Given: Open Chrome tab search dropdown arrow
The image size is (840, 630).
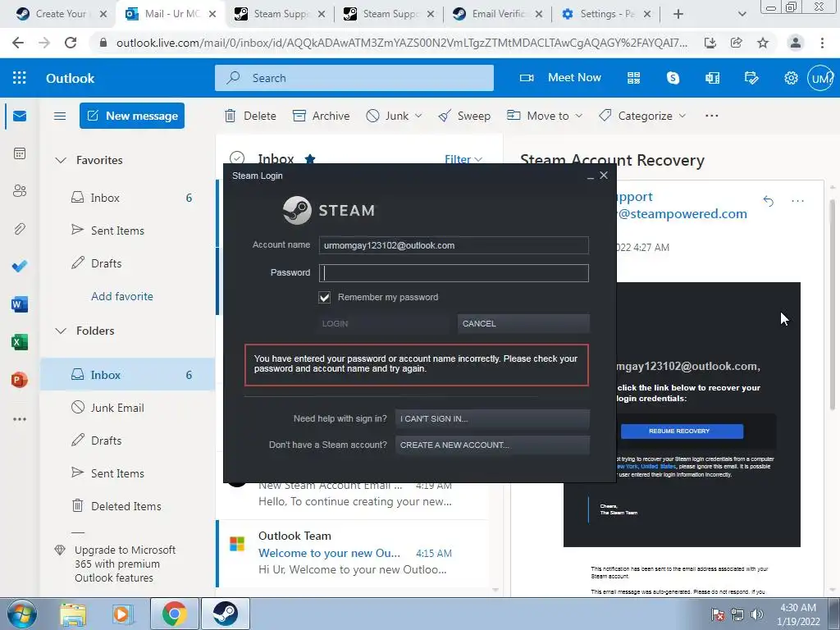Looking at the screenshot, I should 742,14.
